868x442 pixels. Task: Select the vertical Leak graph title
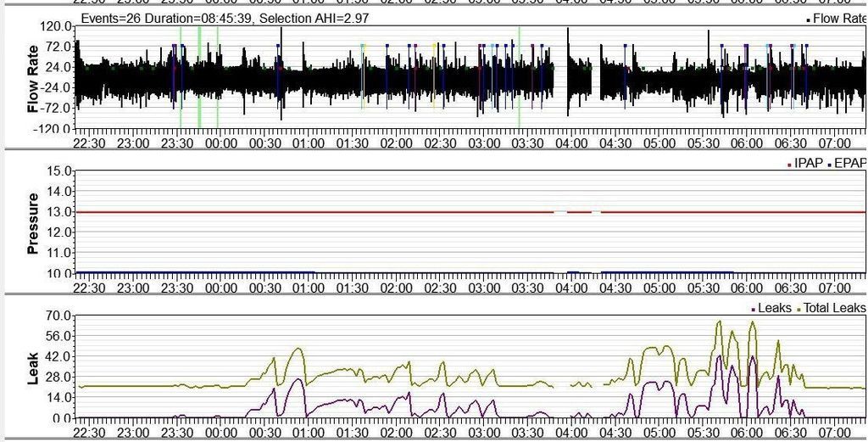point(34,368)
